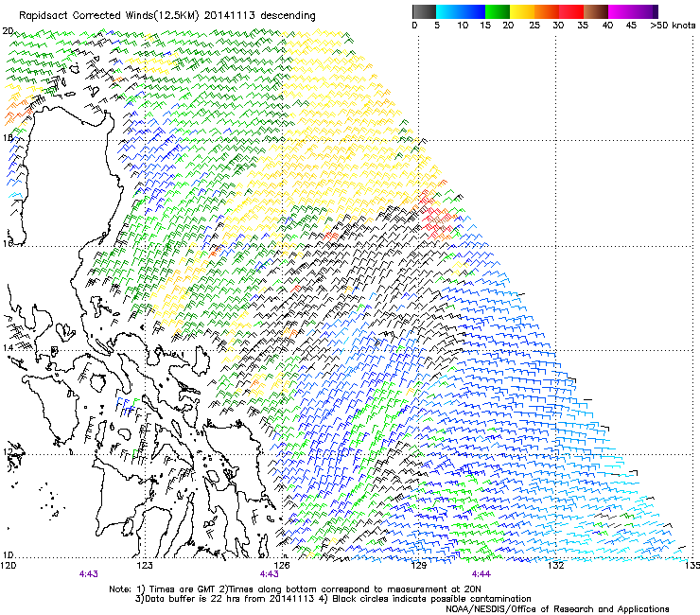Click the note 'Black circles indicate possible contamination'
The width and height of the screenshot is (700, 615).
pyautogui.click(x=431, y=599)
